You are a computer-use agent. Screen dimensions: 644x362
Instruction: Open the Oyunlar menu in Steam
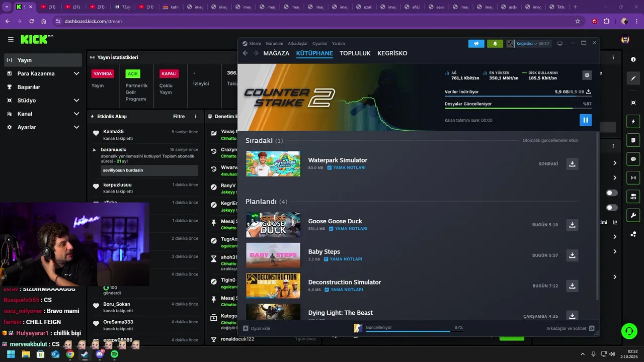pos(320,44)
